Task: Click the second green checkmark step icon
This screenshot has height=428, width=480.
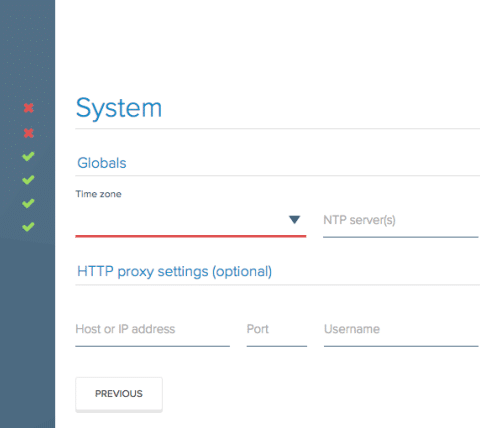Action: 28,180
